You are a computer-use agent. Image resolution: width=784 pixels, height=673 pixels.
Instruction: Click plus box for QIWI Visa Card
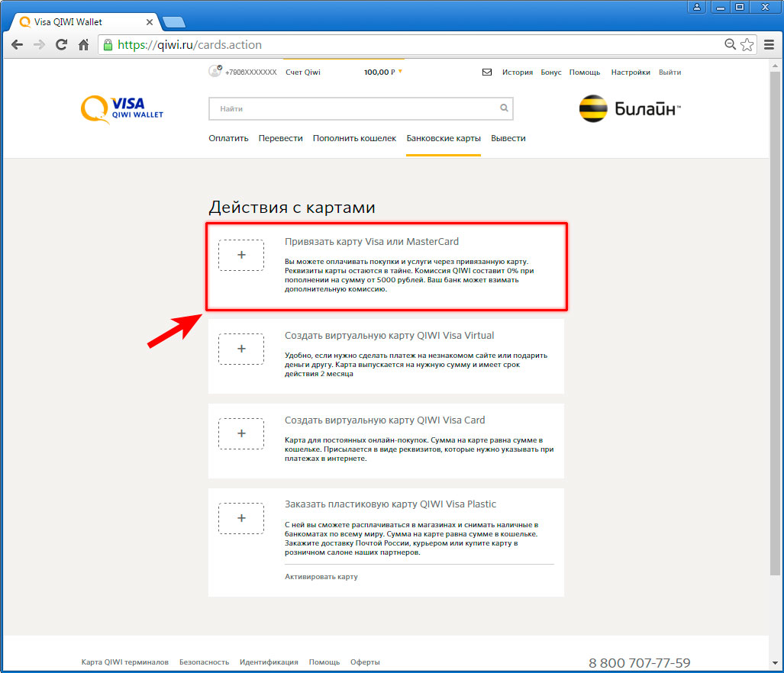[241, 433]
